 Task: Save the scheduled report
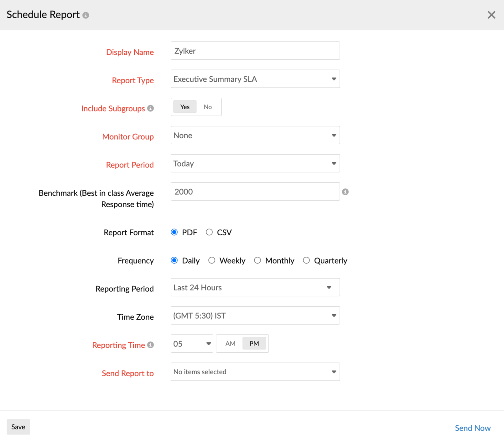[18, 427]
